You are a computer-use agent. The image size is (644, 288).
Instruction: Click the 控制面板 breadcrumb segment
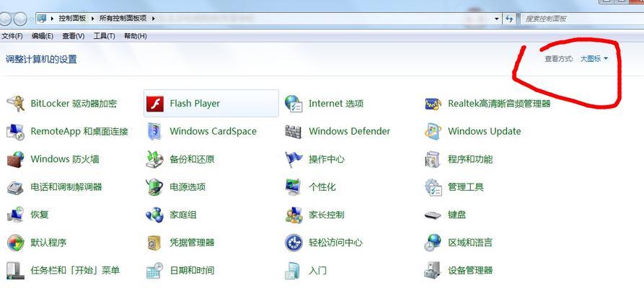pos(72,19)
